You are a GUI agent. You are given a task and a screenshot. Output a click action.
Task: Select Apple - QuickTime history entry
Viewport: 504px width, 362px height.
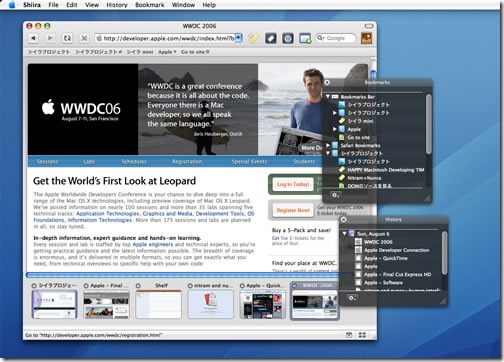coord(385,258)
